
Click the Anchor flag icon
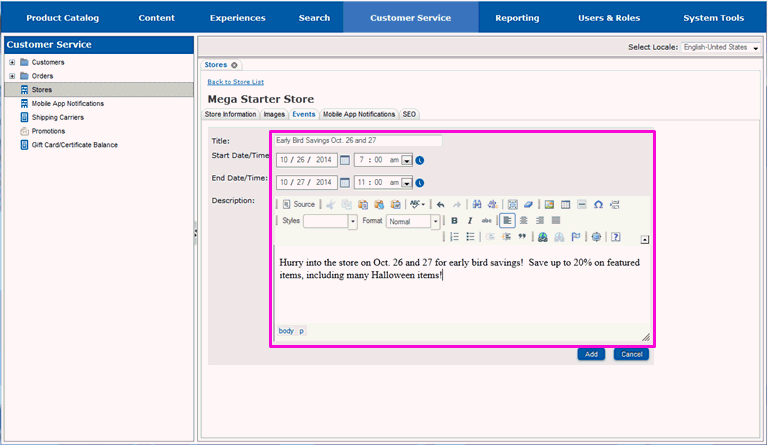coord(576,237)
